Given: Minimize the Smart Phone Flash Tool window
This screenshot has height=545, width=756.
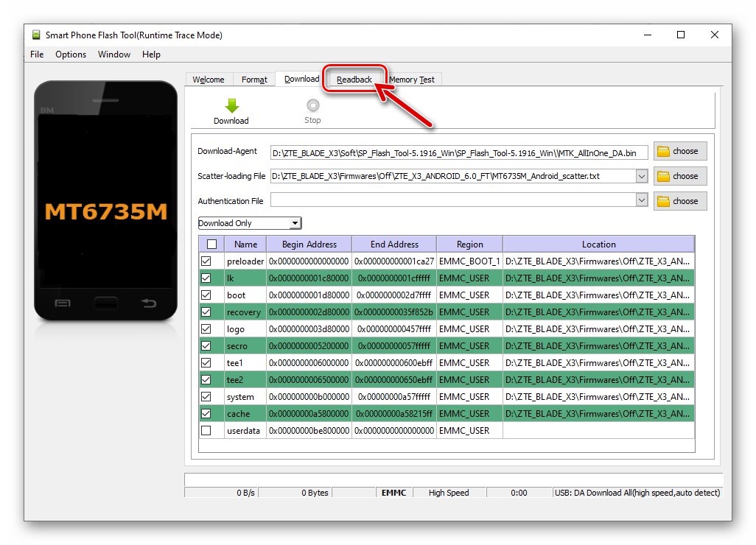Looking at the screenshot, I should (x=648, y=35).
